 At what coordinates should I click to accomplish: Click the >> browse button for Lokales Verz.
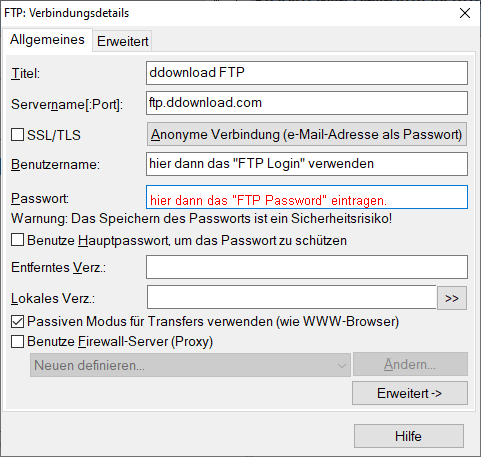click(452, 298)
